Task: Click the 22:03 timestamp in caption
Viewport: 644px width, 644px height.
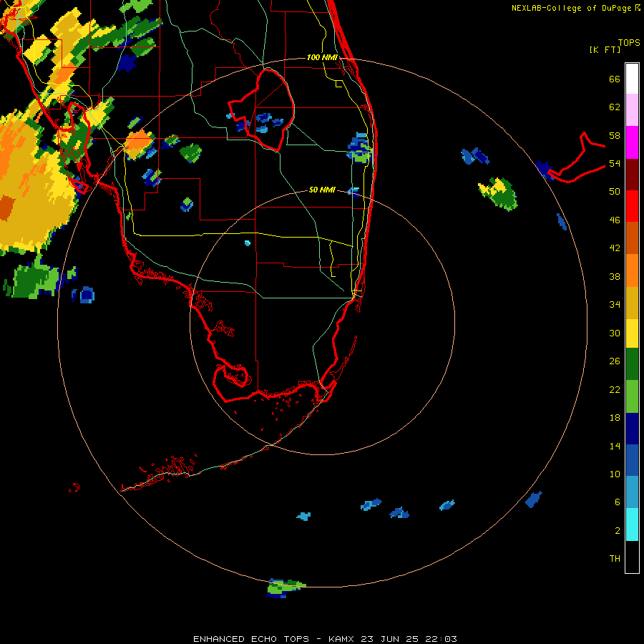Action: pos(441,639)
